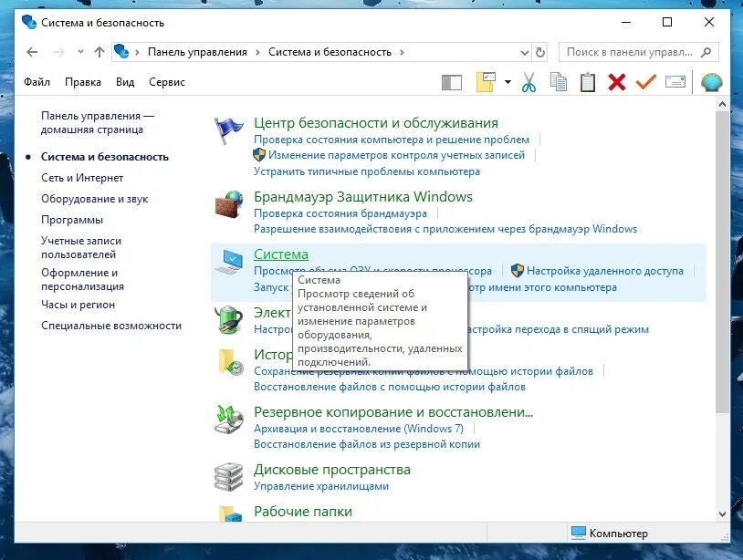This screenshot has width=743, height=560.
Task: Toggle the preview pane toolbar icon
Action: click(452, 82)
